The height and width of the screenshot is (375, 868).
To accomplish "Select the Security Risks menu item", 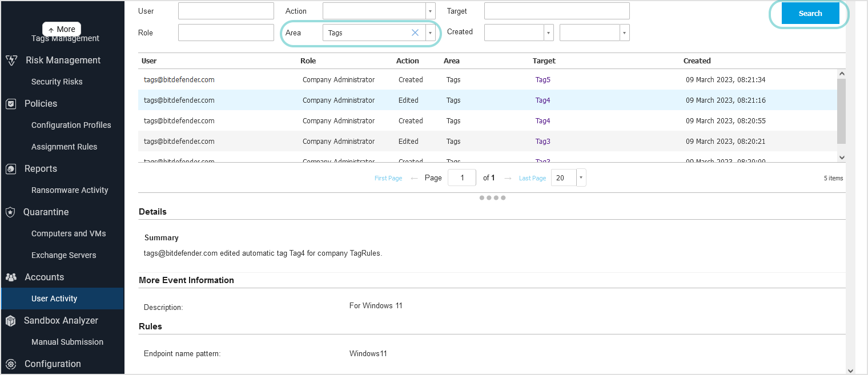I will (57, 82).
